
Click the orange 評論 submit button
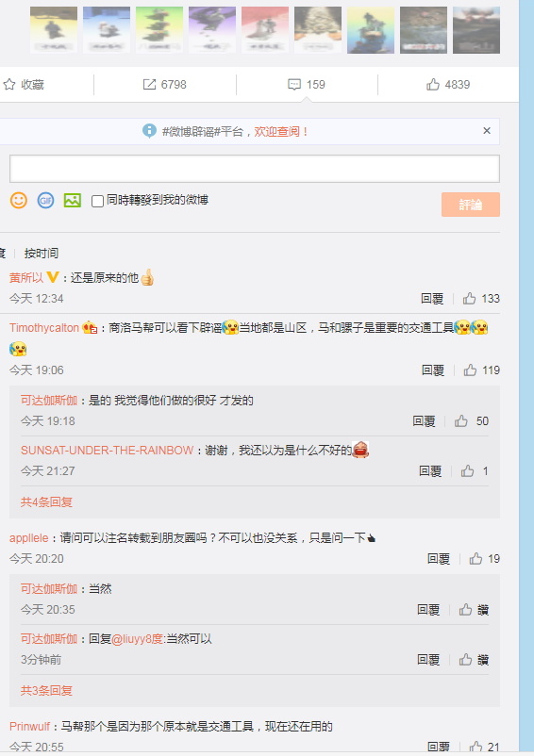471,205
